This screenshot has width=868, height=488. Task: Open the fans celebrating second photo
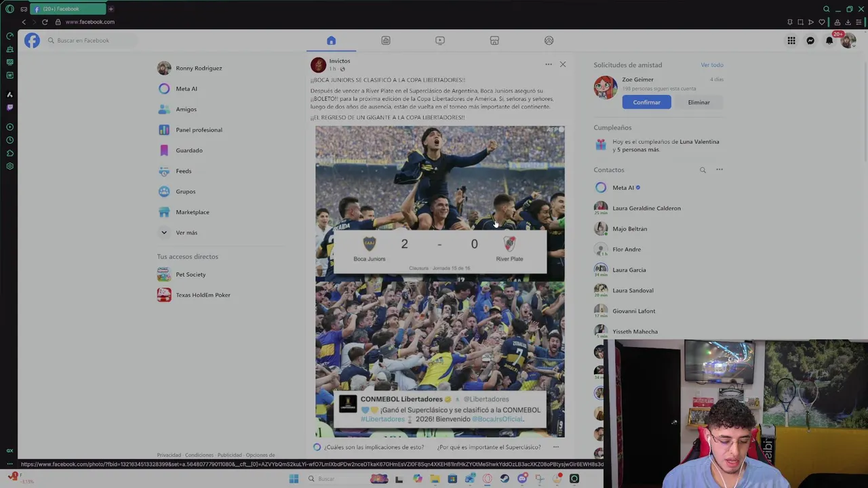click(439, 360)
